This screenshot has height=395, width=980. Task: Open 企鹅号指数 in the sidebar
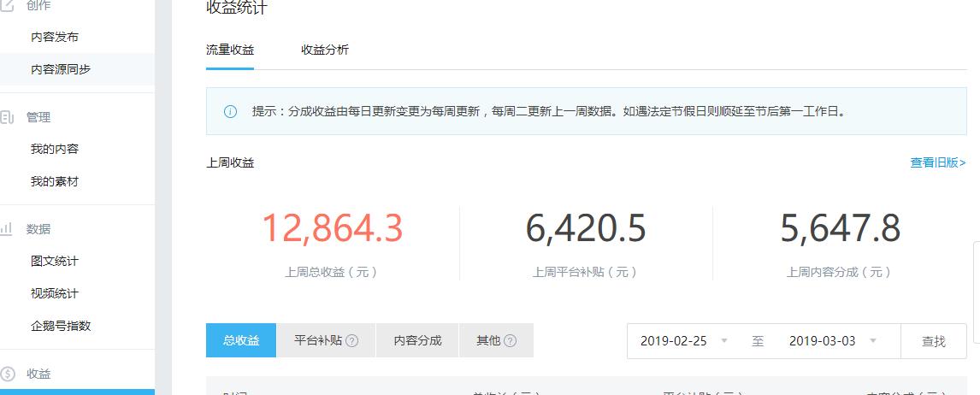tap(61, 326)
